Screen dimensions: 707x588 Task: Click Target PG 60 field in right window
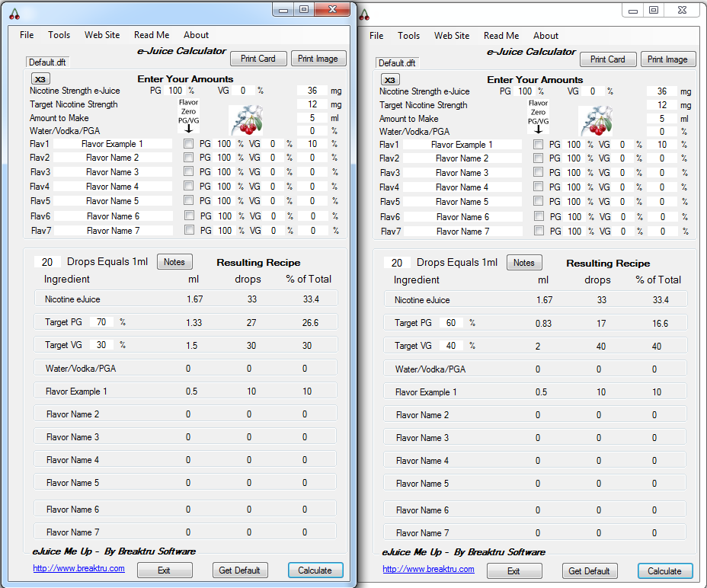pos(451,323)
